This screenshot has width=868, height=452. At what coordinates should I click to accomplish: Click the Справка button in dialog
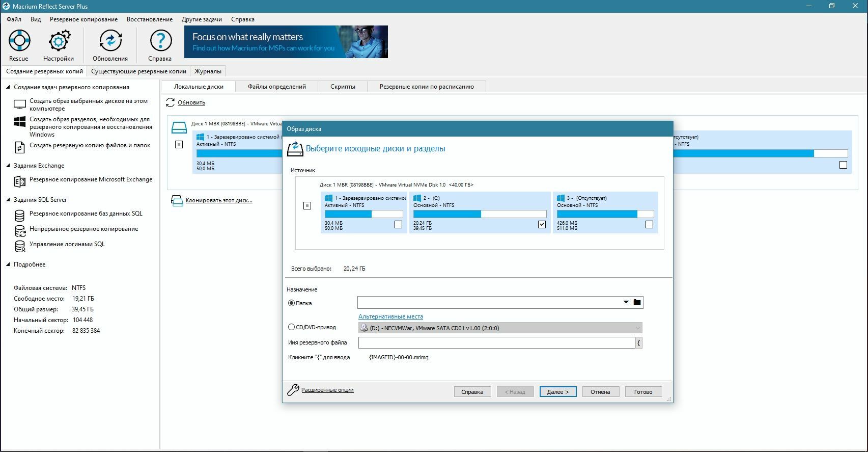click(472, 392)
